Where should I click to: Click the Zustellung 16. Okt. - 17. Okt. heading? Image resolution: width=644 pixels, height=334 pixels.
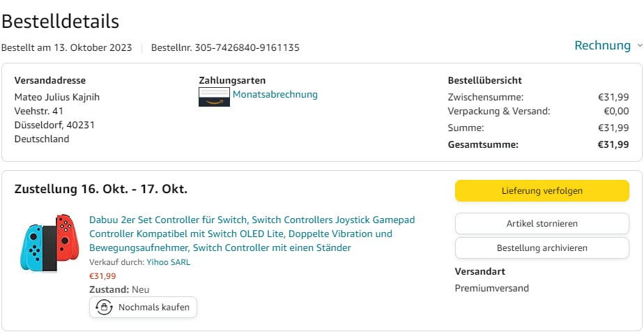tap(101, 189)
